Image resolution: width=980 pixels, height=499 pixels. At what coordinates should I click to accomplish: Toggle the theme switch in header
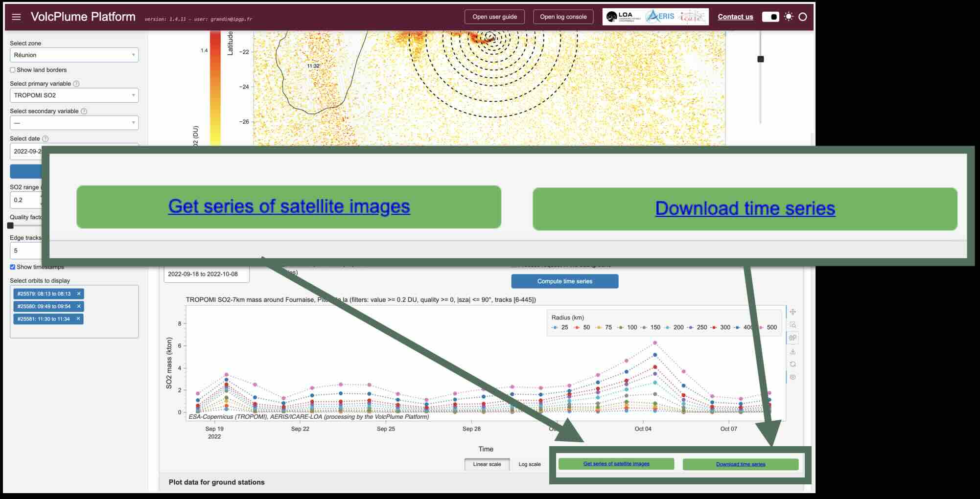770,17
